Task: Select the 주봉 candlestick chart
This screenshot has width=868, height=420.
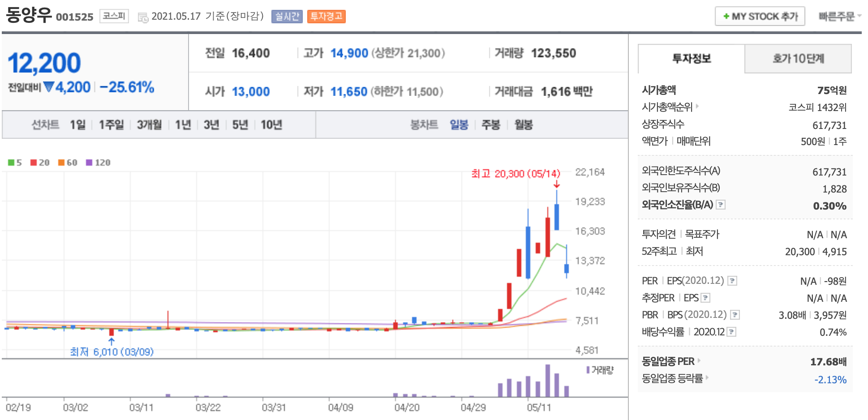Action: (x=490, y=124)
